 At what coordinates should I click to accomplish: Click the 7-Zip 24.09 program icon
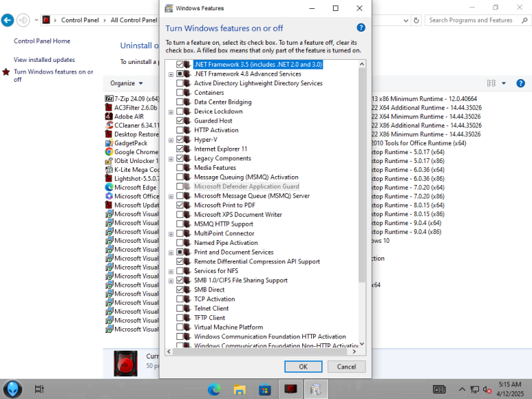pyautogui.click(x=109, y=98)
